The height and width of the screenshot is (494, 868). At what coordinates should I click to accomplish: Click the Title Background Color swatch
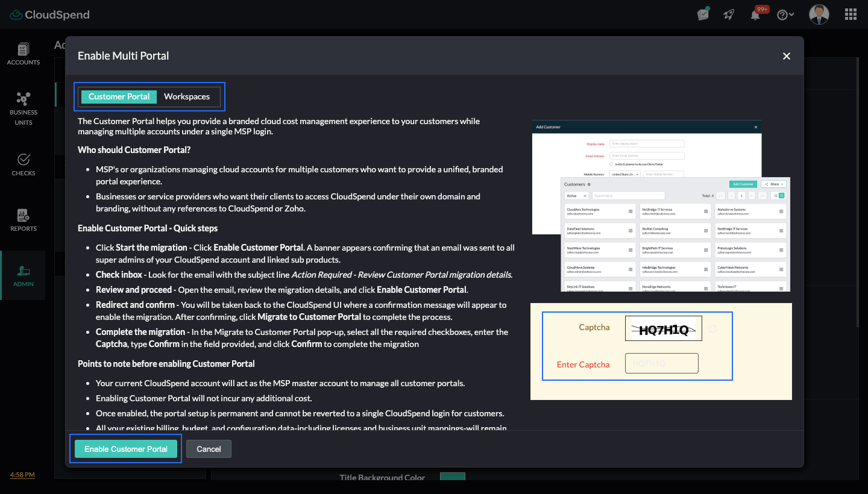click(452, 476)
